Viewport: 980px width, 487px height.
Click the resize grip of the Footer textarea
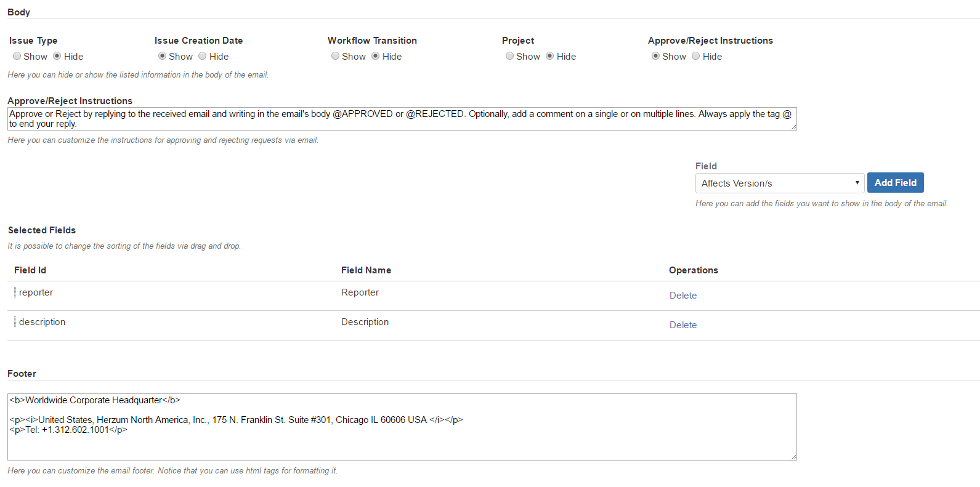coord(793,457)
